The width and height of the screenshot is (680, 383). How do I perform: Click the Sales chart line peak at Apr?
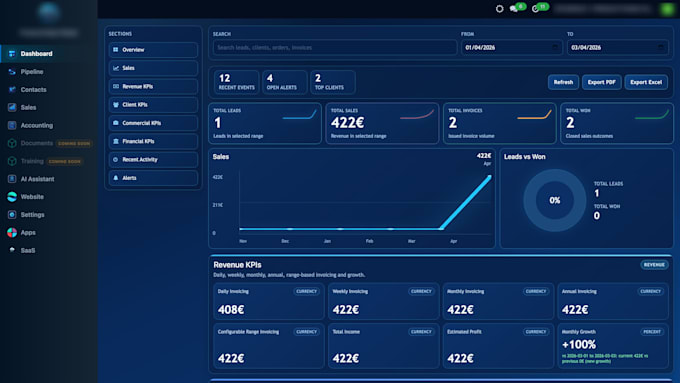pyautogui.click(x=489, y=177)
